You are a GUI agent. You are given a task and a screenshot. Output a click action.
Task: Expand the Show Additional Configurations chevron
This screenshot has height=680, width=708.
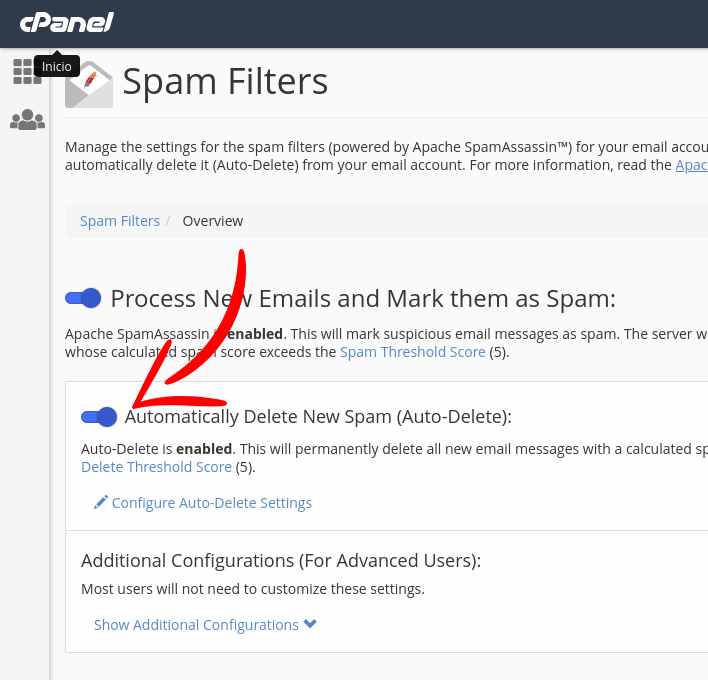[310, 624]
